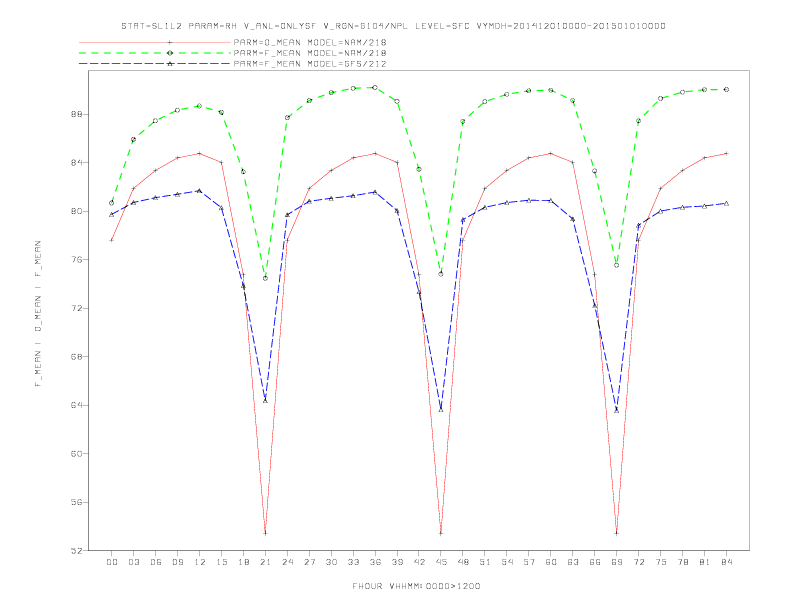
Task: Click x-axis tick label 51
Action: tap(485, 562)
